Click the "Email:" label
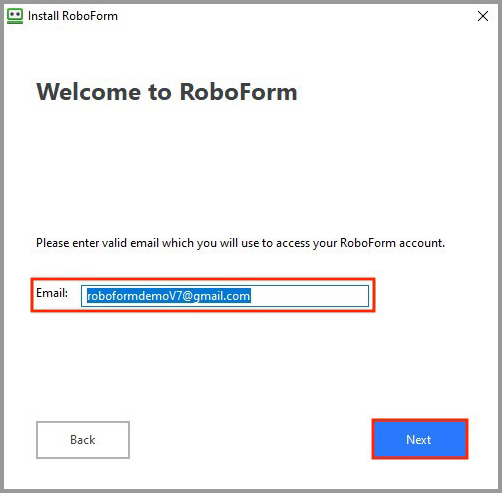The image size is (502, 493). coord(52,293)
